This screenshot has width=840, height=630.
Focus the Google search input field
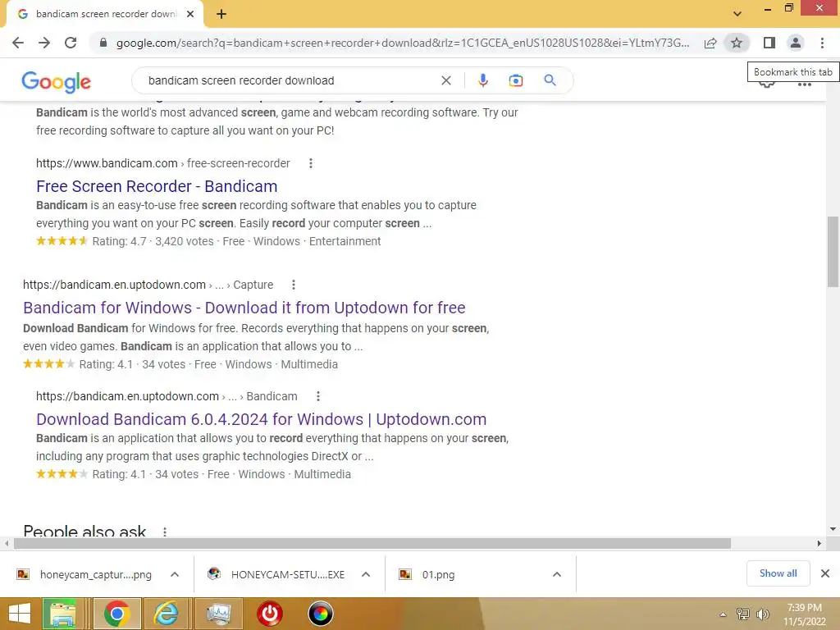290,80
